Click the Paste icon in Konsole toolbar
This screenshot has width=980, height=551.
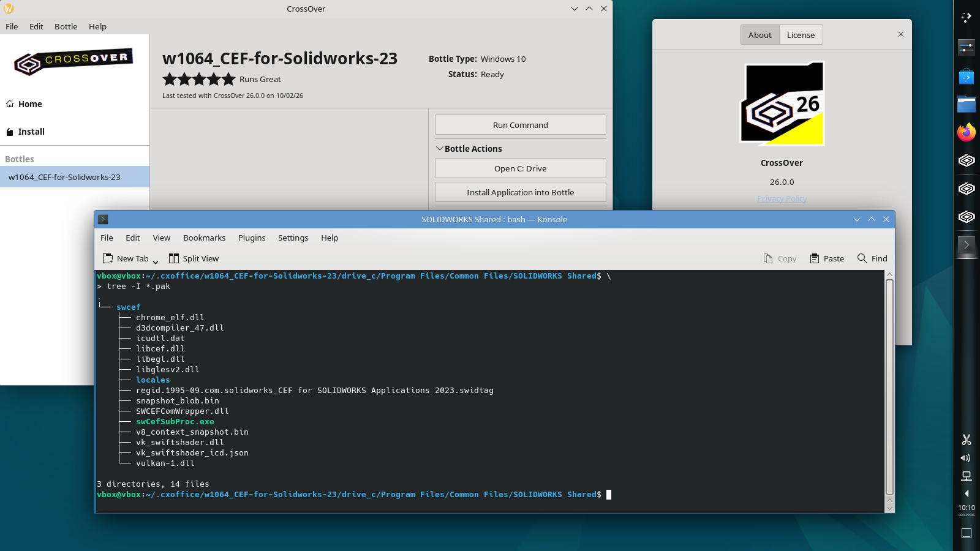coord(815,258)
